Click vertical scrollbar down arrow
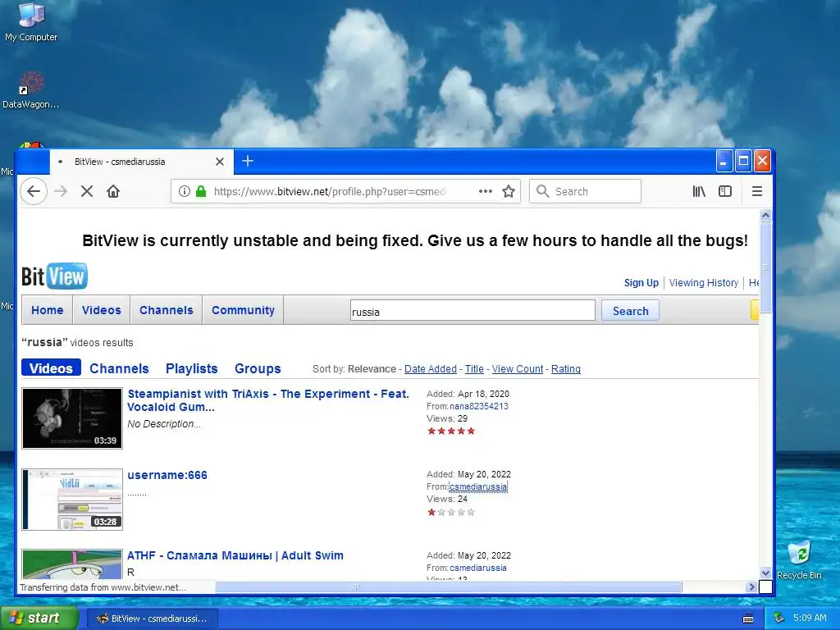The height and width of the screenshot is (630, 840). (765, 573)
